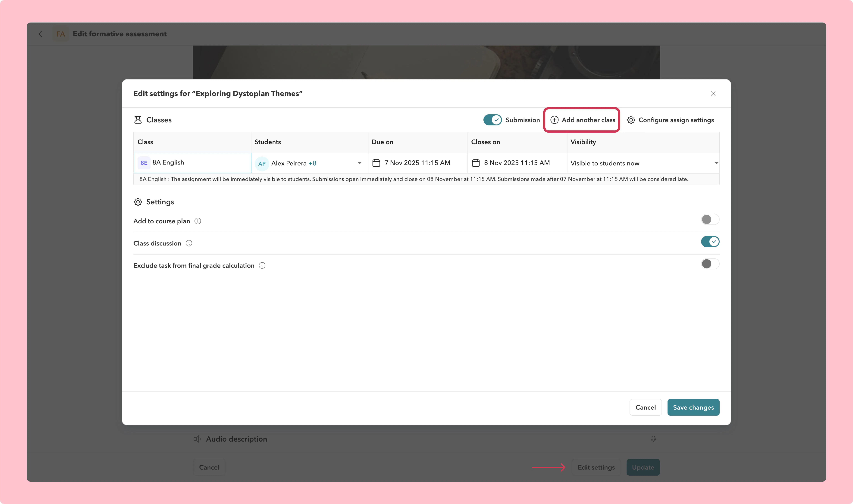
Task: Click the 8A English assignment summary text
Action: tap(413, 179)
